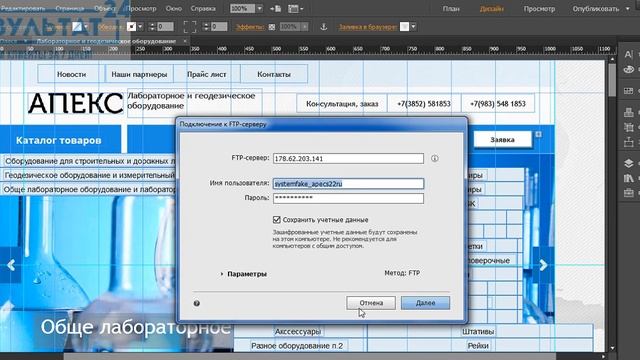Image resolution: width=640 pixels, height=360 pixels.
Task: Click corner radius stepper arrows
Action: tap(206, 27)
